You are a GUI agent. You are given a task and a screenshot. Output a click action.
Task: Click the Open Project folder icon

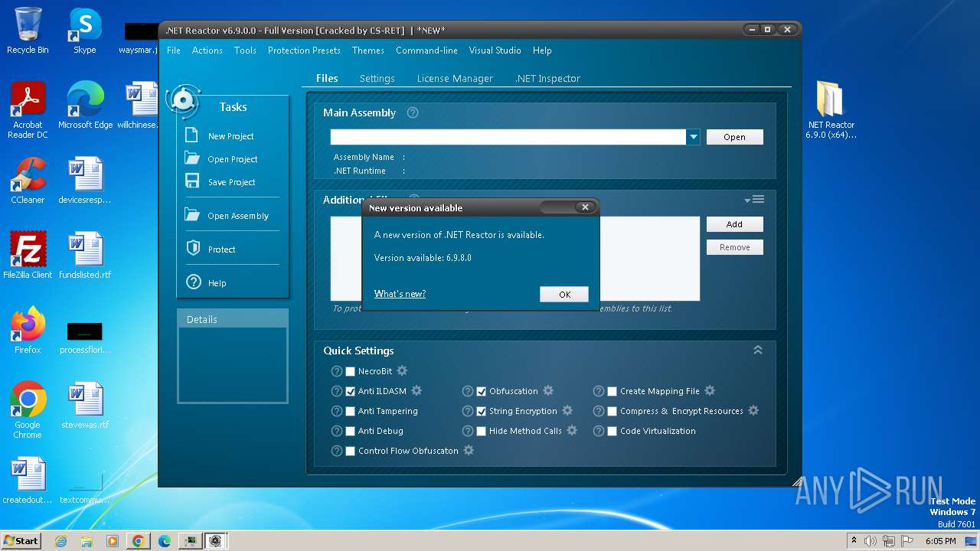point(192,158)
